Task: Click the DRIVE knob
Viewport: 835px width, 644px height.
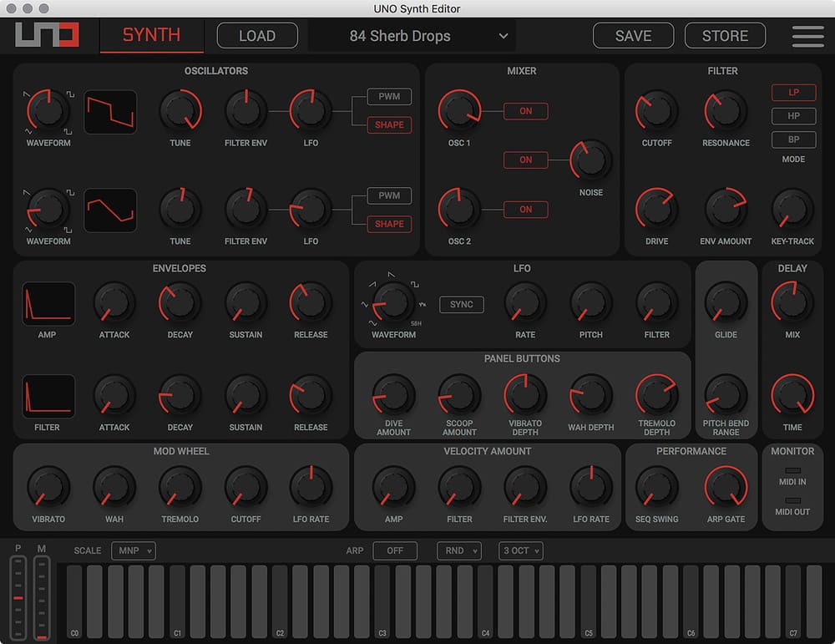Action: click(x=656, y=209)
